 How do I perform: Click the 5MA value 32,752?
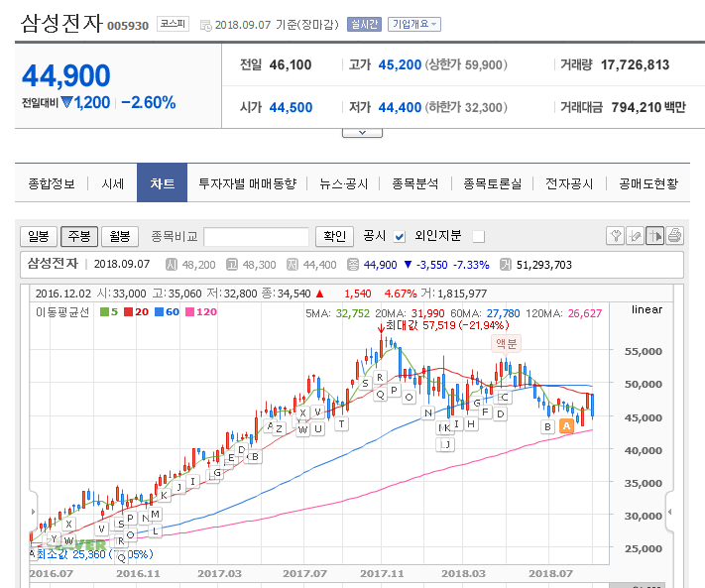353,313
